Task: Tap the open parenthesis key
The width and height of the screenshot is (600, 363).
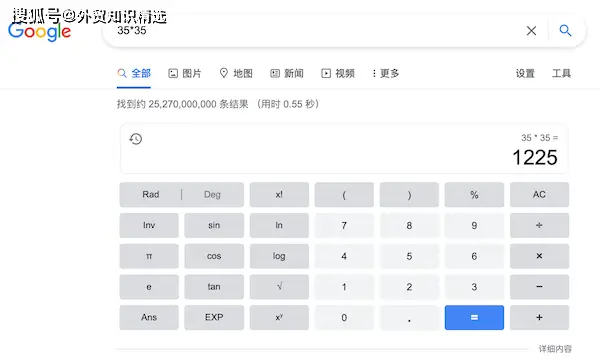Action: [344, 194]
